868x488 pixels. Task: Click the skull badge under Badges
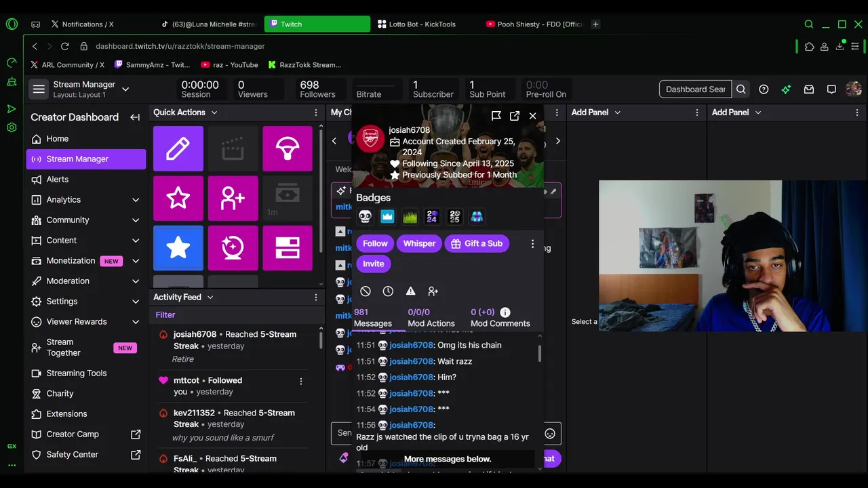[x=366, y=217]
